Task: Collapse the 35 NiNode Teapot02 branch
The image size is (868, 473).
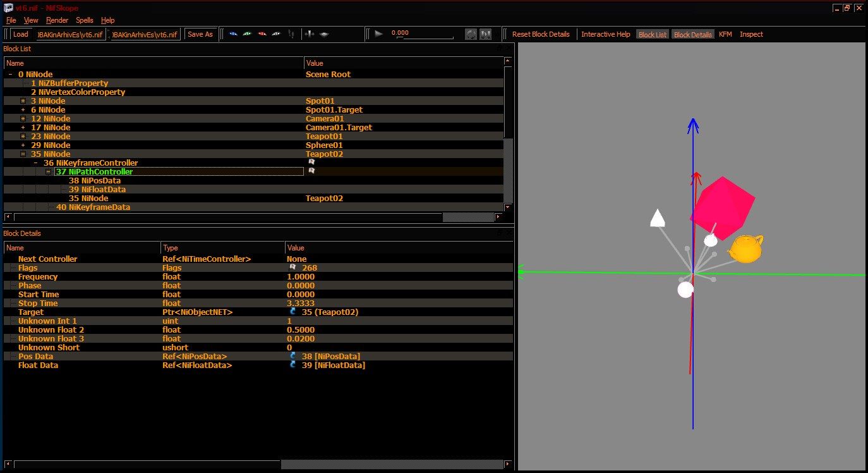Action: click(23, 154)
